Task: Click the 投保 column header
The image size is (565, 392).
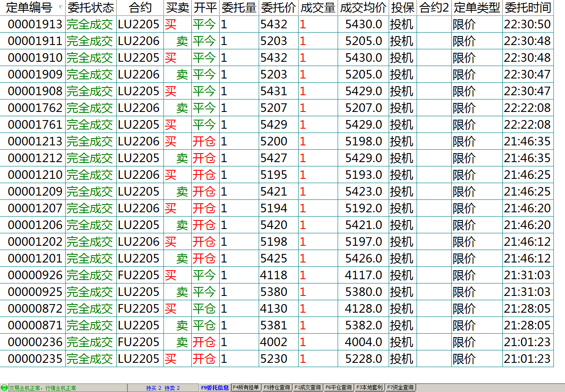Action: click(403, 8)
